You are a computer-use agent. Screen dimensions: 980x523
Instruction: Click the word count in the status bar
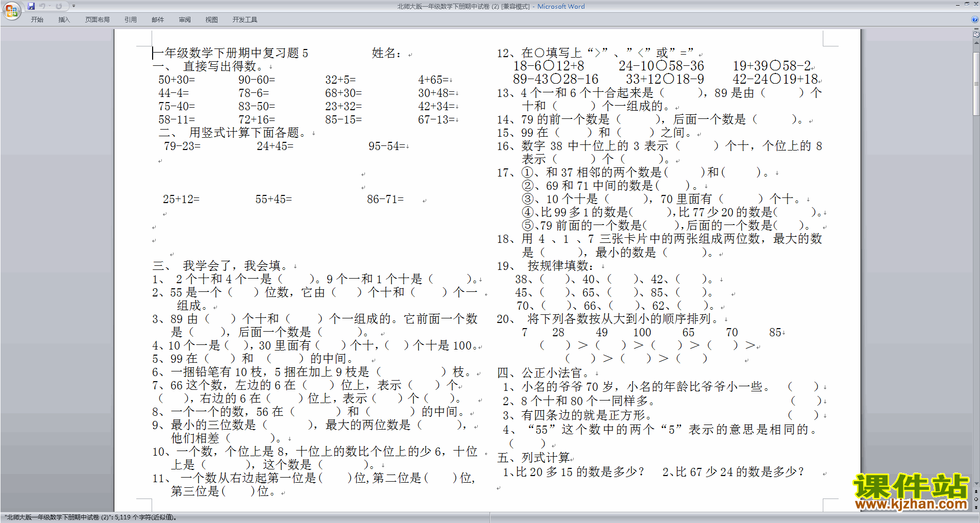(x=91, y=517)
